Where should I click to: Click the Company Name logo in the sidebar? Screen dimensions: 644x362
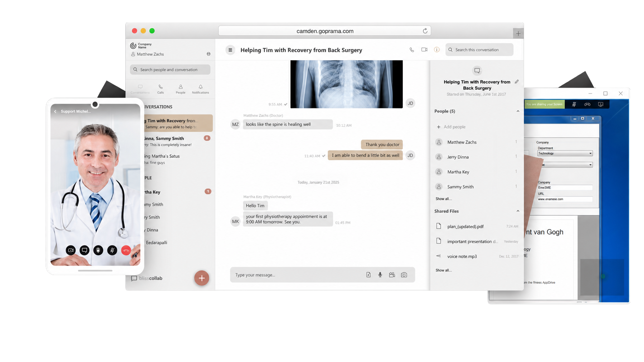(x=141, y=46)
